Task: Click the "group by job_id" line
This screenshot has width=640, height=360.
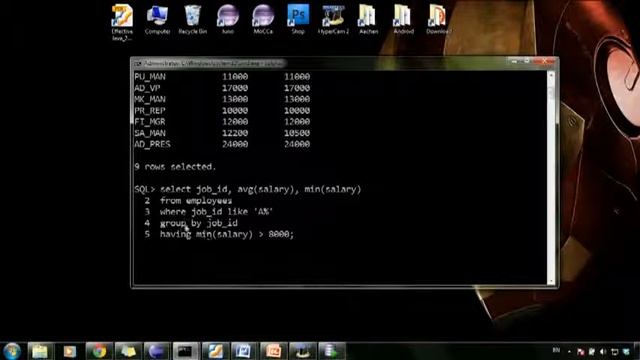Action: [x=199, y=223]
